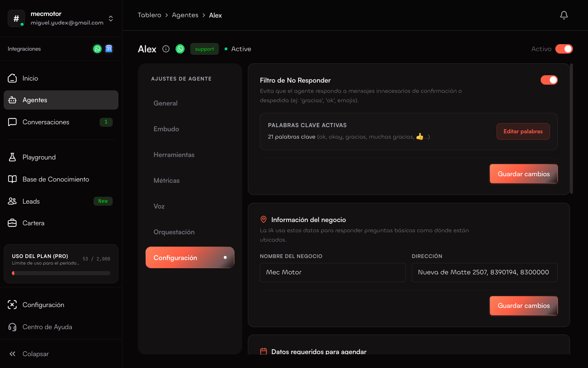Click the mecmotor workspace hash logo
The width and height of the screenshot is (588, 368).
point(16,18)
